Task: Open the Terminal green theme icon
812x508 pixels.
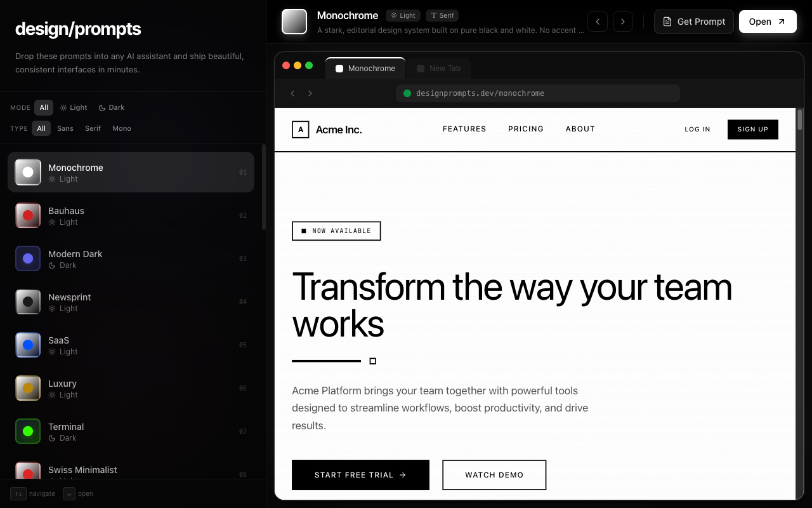Action: tap(28, 431)
